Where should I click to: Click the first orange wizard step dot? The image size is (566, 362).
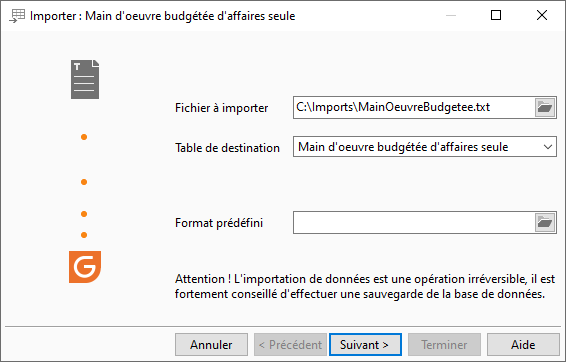pos(84,137)
